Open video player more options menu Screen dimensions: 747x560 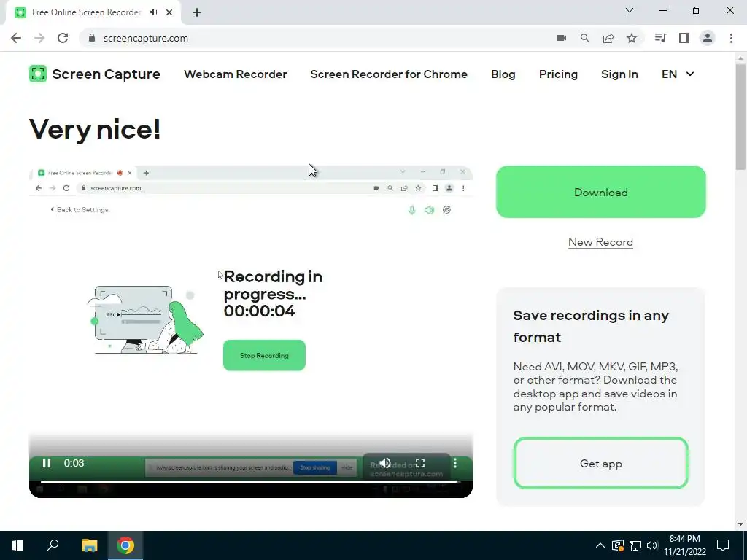[455, 463]
